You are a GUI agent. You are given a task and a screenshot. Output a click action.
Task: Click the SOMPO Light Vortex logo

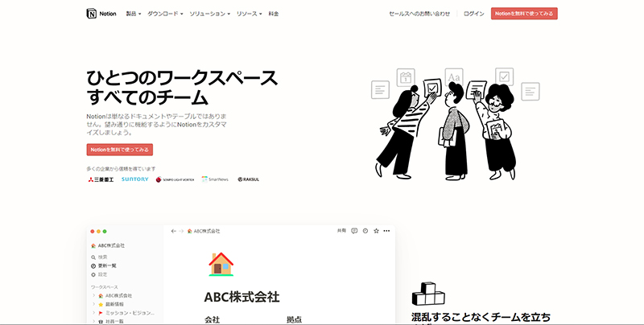(175, 179)
